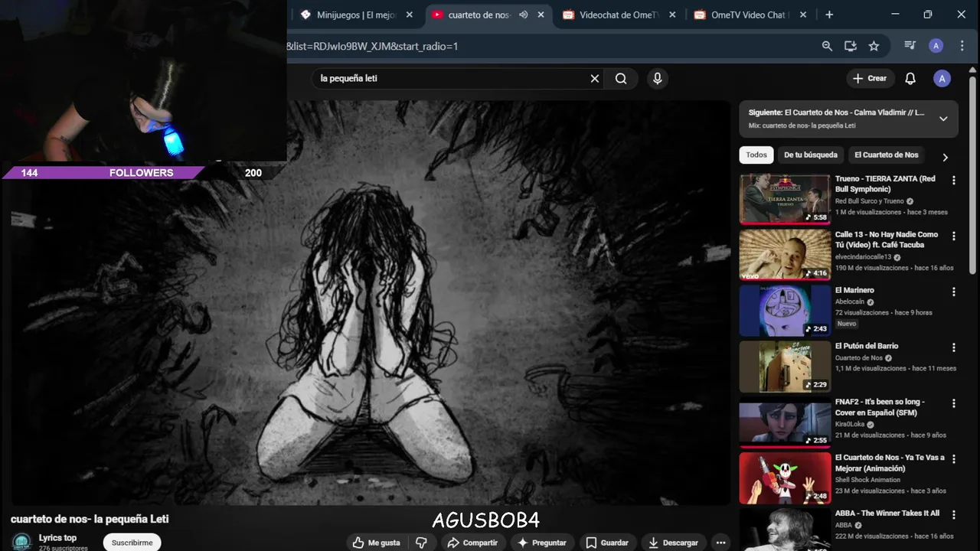Click the install app icon in address bar
980x551 pixels.
click(850, 46)
